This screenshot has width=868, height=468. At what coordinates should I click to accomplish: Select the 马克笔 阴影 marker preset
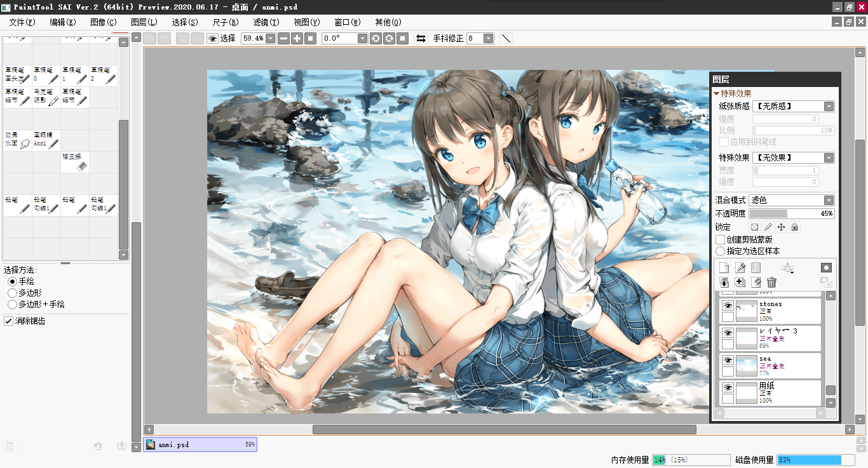click(x=46, y=97)
